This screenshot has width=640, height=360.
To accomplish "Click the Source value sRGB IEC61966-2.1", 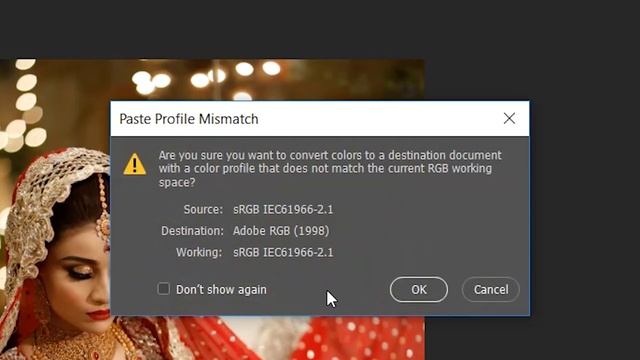I will [283, 210].
